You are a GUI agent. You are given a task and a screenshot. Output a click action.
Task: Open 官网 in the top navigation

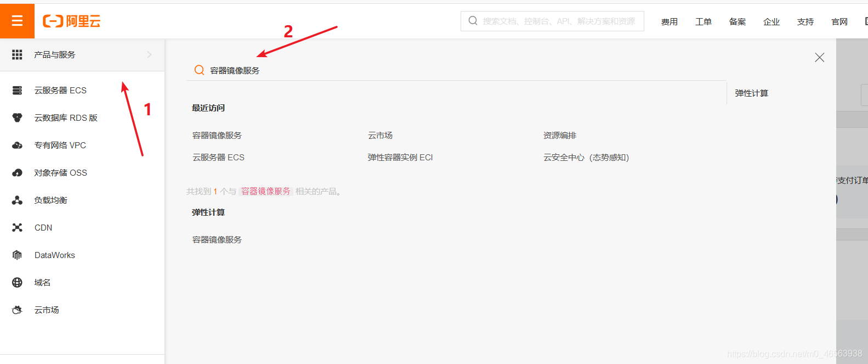tap(839, 21)
